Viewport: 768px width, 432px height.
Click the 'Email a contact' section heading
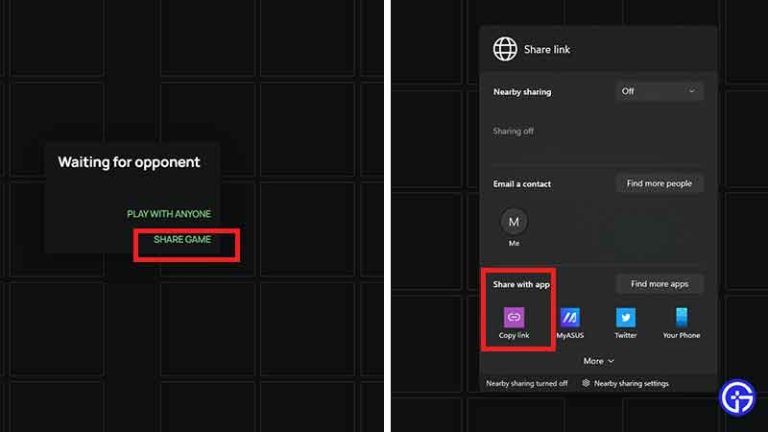click(x=522, y=184)
